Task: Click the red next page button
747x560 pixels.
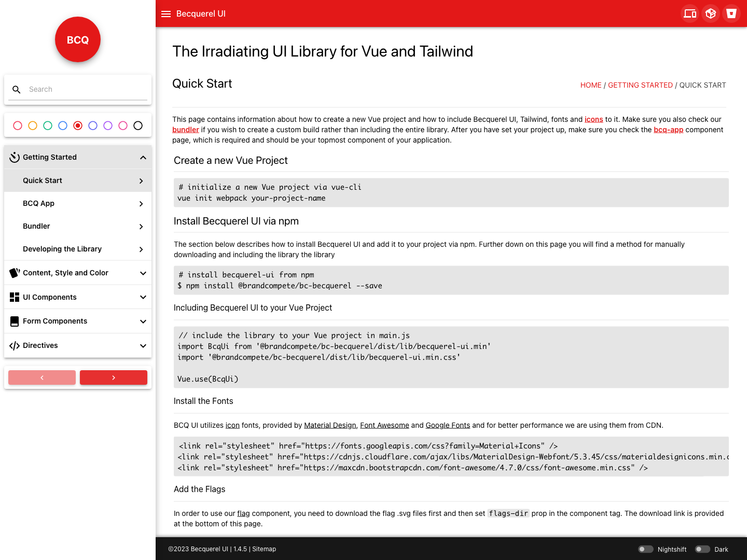Action: click(114, 377)
